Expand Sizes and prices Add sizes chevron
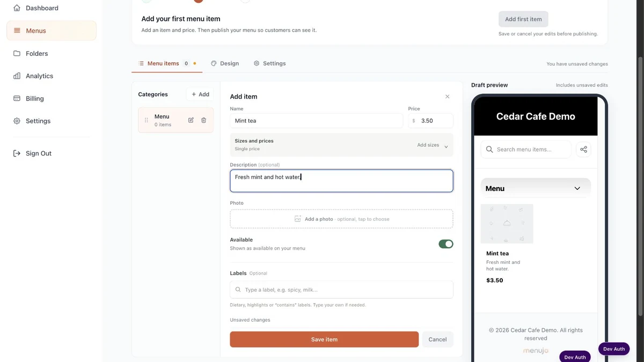644x362 pixels. point(446,146)
